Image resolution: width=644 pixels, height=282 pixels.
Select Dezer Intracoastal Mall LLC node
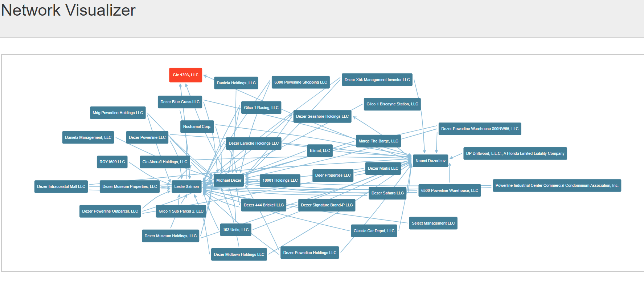(61, 186)
